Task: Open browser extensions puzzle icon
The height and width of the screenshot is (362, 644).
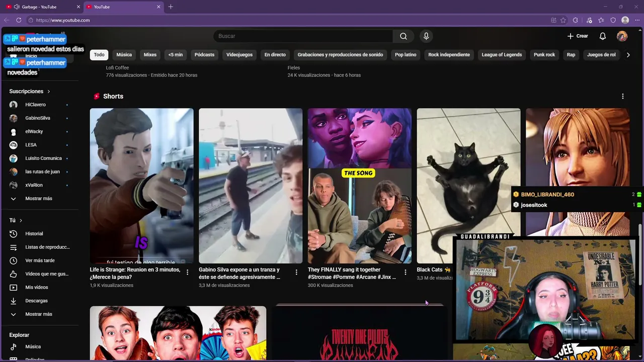Action: [576, 20]
